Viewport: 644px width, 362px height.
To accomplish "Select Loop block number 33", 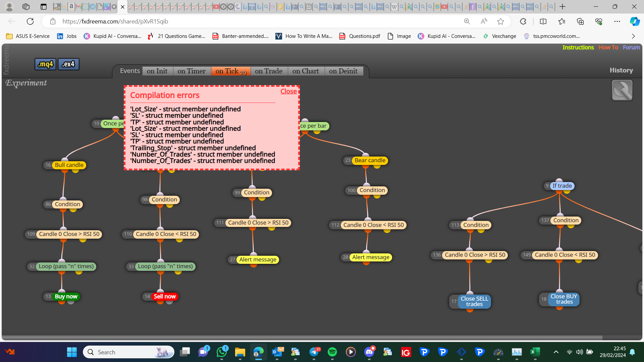I will click(165, 266).
